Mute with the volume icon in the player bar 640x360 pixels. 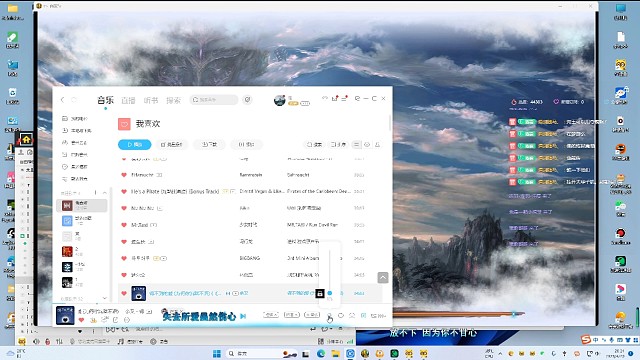point(329,316)
